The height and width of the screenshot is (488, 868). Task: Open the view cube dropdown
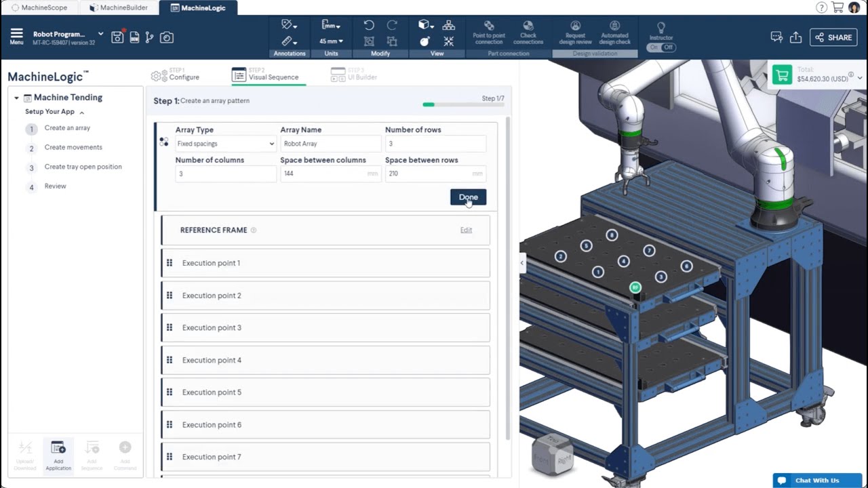pos(426,25)
